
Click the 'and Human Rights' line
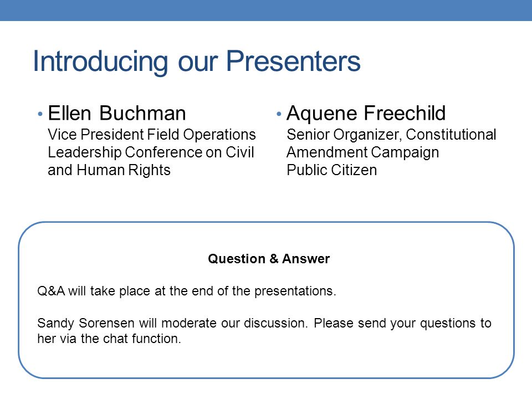[x=109, y=170]
